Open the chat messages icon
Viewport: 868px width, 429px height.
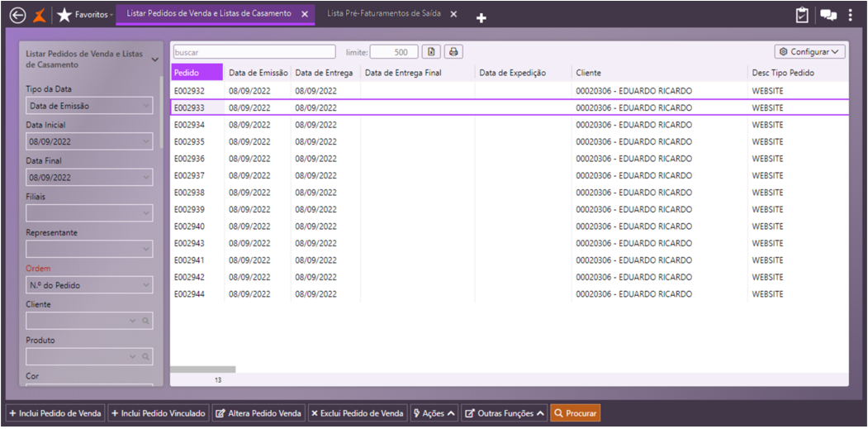[x=828, y=16]
